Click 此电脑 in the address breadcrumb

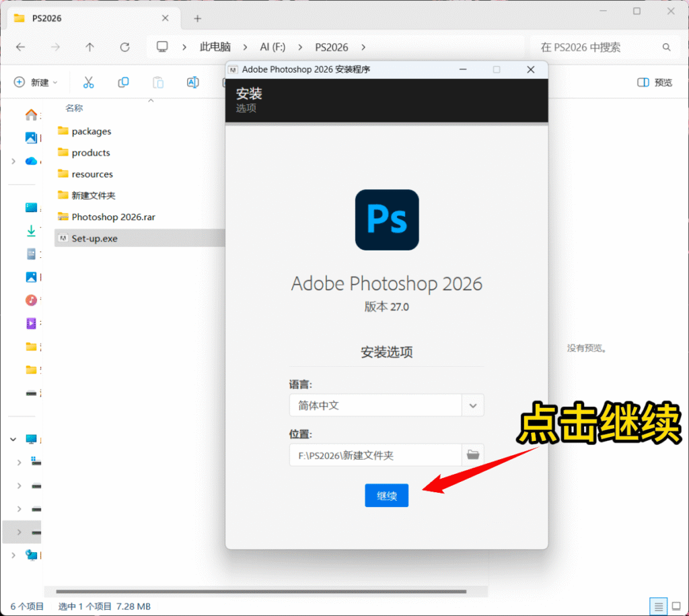coord(215,47)
